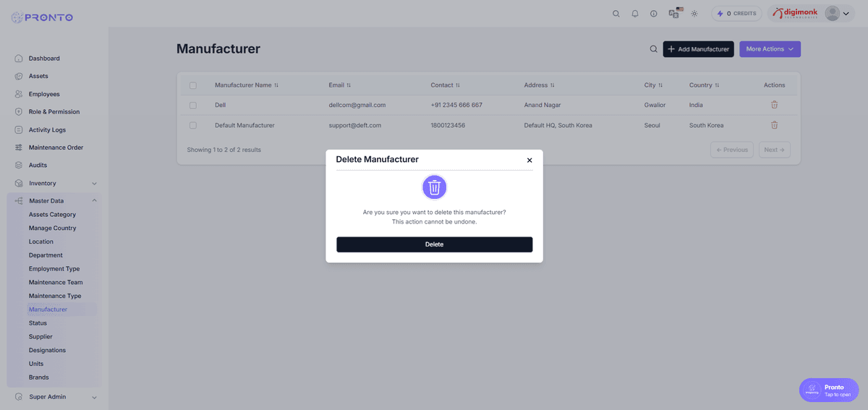Confirm with the Delete button
This screenshot has height=410, width=868.
pos(434,244)
